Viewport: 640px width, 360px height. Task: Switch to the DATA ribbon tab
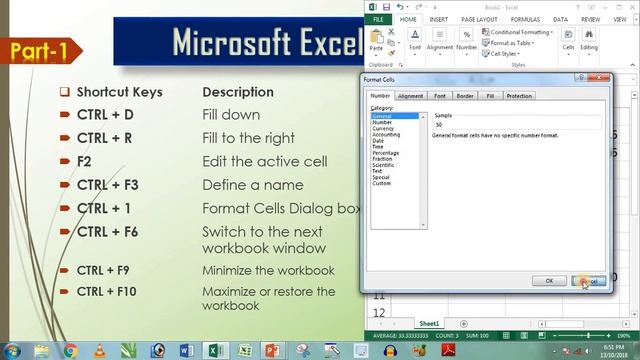[x=560, y=20]
